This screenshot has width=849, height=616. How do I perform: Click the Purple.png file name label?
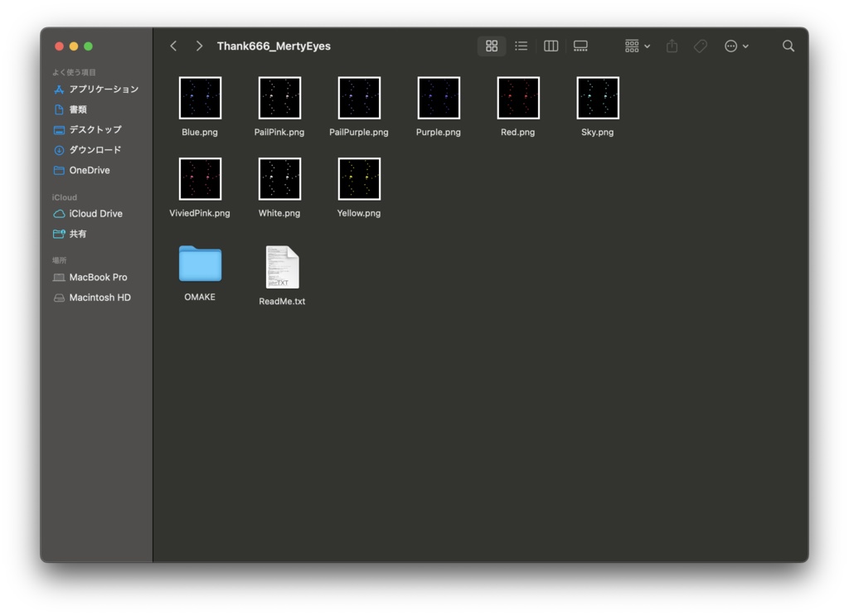pyautogui.click(x=438, y=132)
